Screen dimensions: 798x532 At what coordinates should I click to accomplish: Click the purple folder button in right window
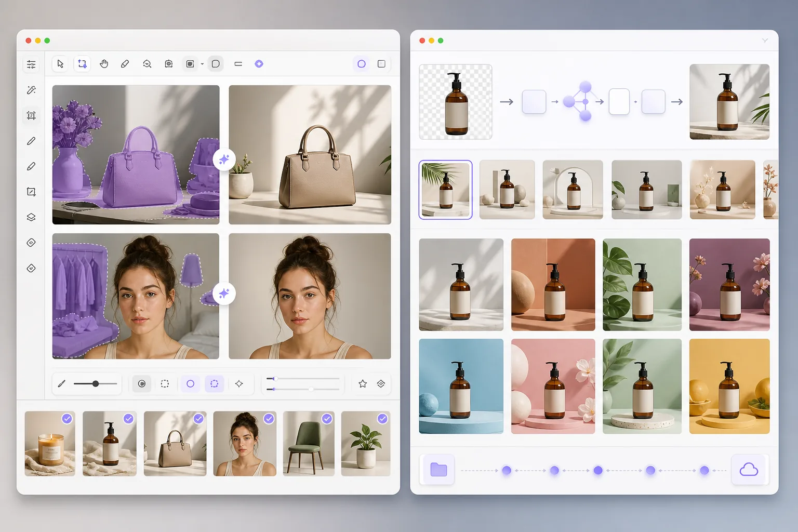[438, 470]
